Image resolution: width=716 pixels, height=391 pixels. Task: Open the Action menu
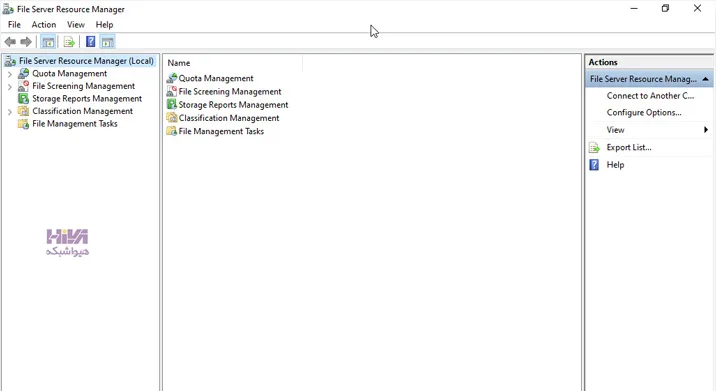tap(44, 25)
